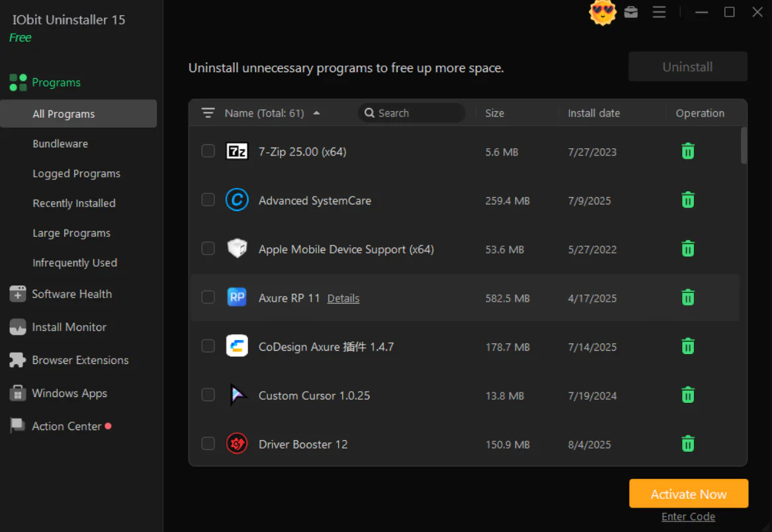Open the hamburger menu
Screen dimensions: 772x532
pos(659,12)
